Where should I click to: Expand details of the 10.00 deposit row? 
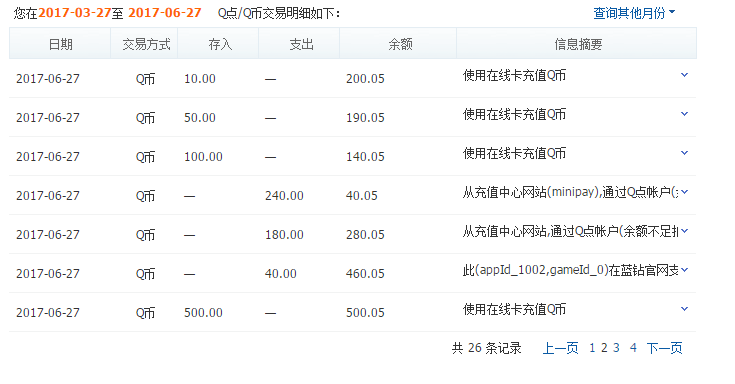[684, 75]
